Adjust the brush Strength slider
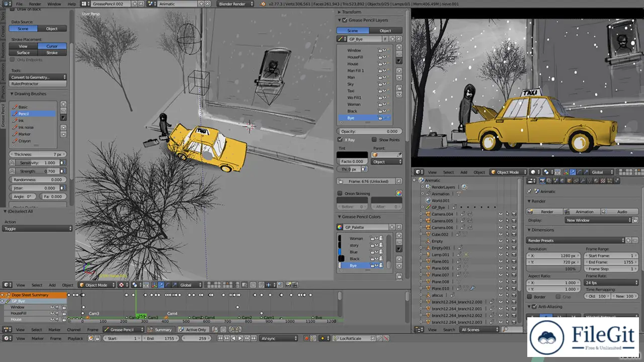 pos(37,171)
